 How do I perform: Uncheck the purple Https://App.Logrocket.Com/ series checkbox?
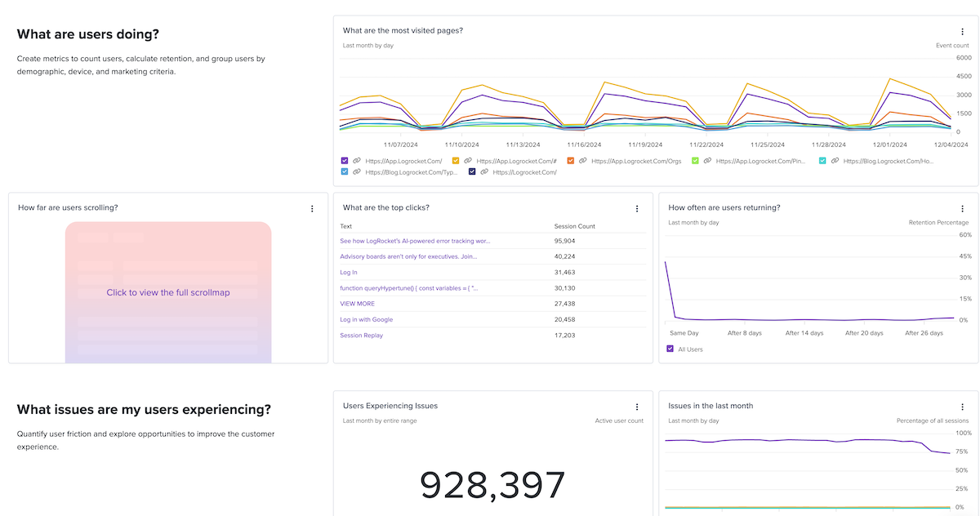click(345, 161)
